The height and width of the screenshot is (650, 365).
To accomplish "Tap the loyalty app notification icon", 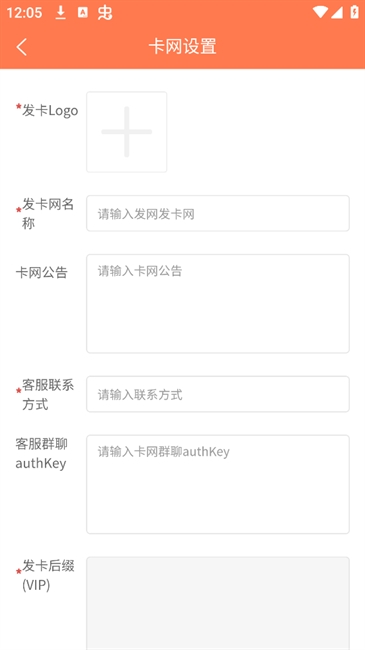I will click(x=105, y=13).
